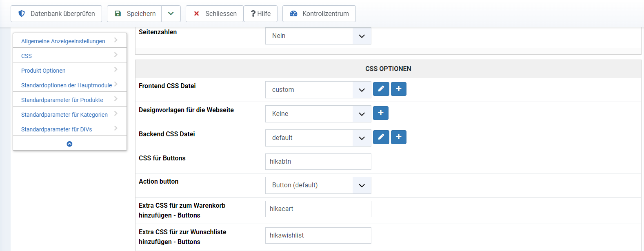Go to Allgemeine Anzeigeeinstellungen section
The image size is (644, 251).
[x=63, y=41]
